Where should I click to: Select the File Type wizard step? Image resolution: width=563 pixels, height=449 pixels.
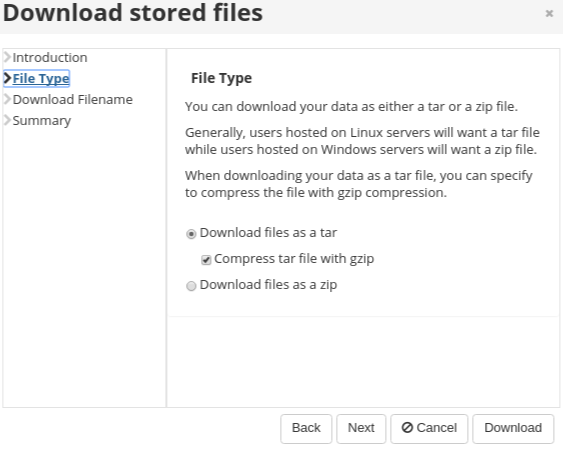tap(41, 79)
